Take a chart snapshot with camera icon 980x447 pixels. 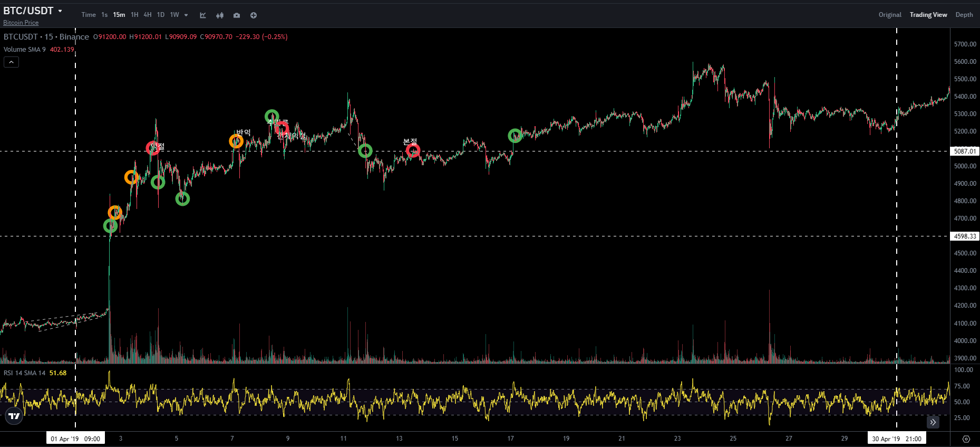pos(237,15)
